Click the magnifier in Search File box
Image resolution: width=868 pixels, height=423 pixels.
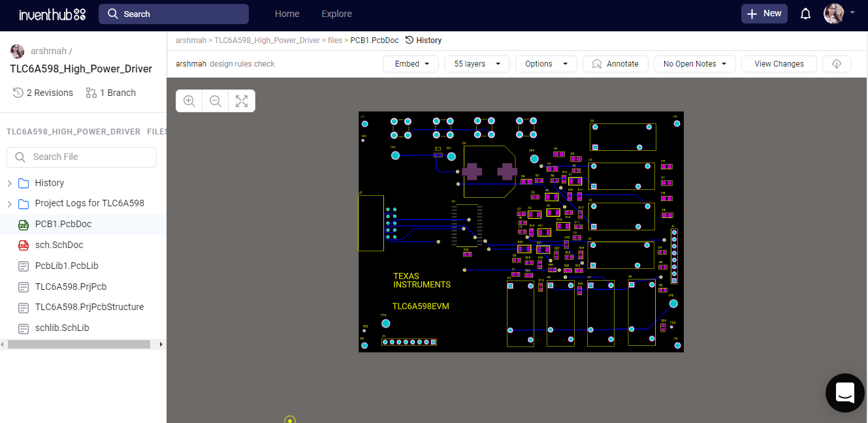21,157
